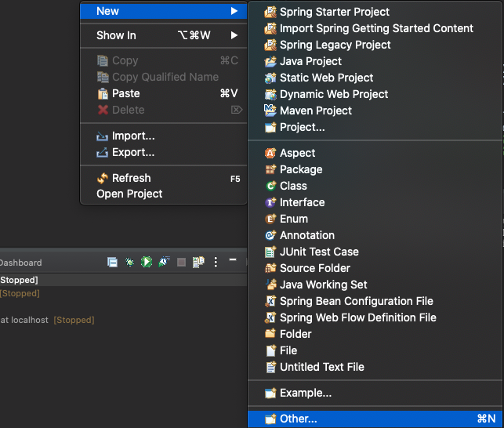Choose Example... in New submenu

pos(375,393)
